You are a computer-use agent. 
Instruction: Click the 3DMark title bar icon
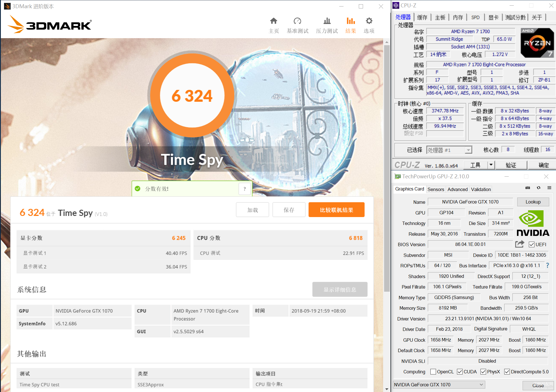click(7, 6)
